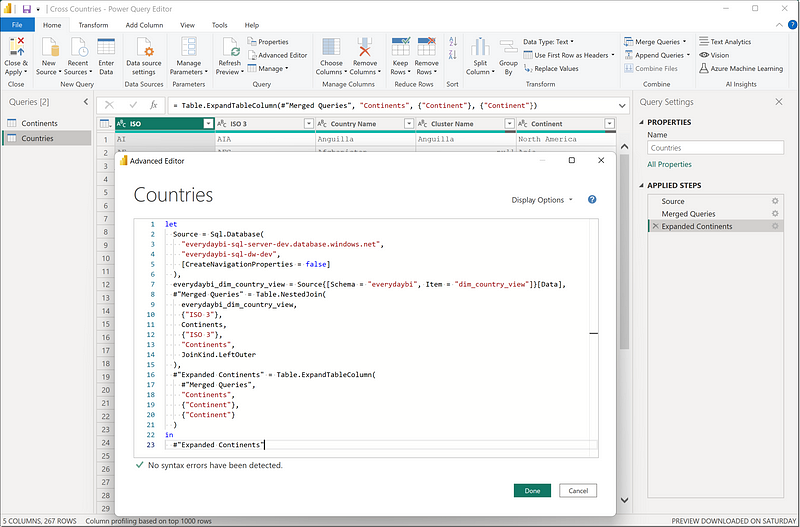Image resolution: width=800 pixels, height=527 pixels.
Task: Click the Enter Data icon
Action: [x=106, y=48]
